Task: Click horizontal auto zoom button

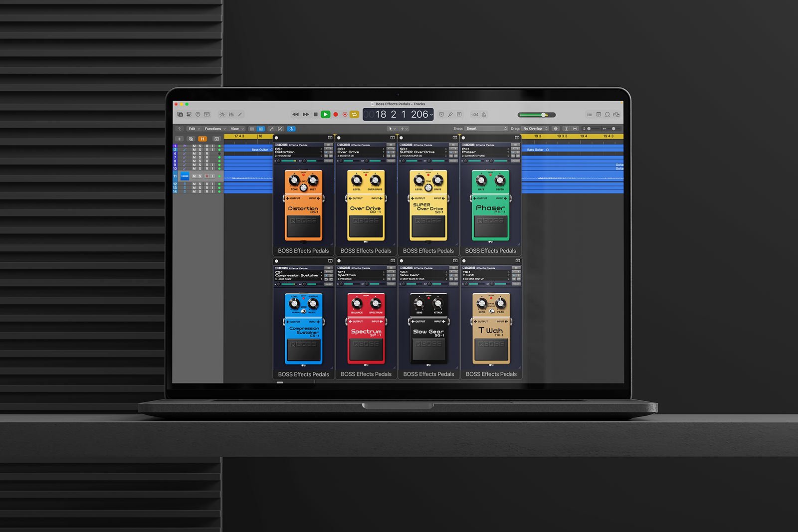Action: [575, 129]
